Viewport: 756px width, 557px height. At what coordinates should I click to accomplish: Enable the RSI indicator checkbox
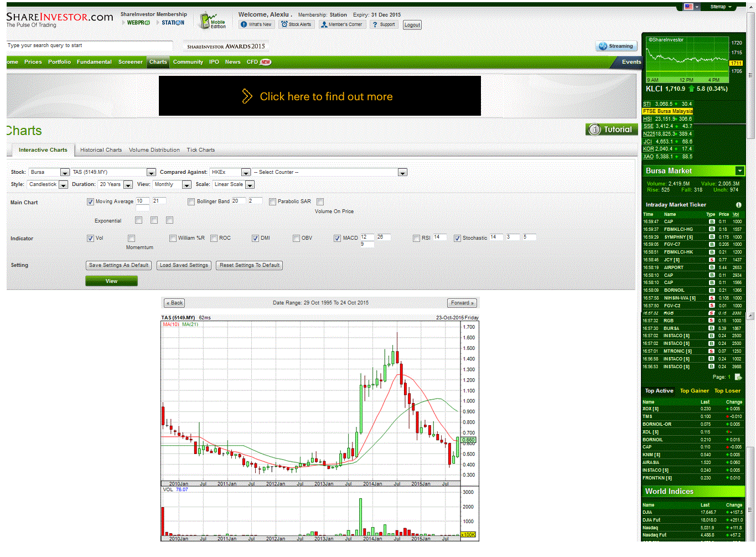click(417, 238)
